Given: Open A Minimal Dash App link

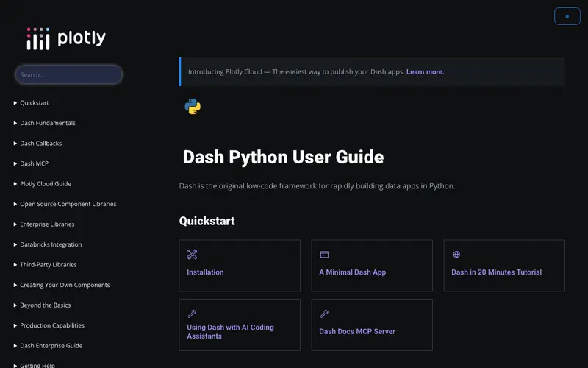Looking at the screenshot, I should point(353,272).
